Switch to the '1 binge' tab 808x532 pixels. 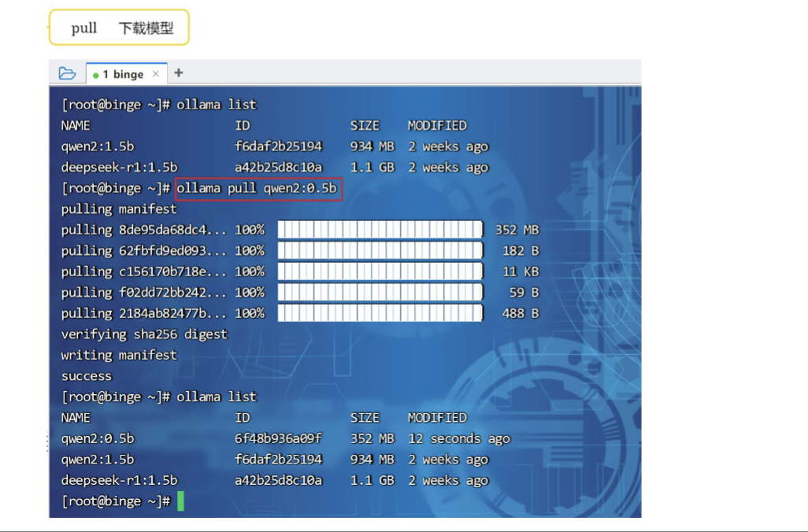126,74
